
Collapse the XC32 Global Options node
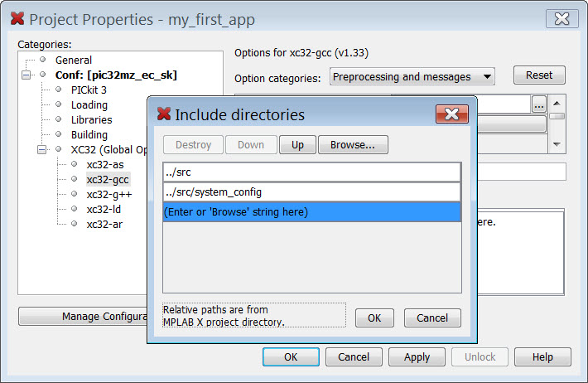click(x=42, y=150)
